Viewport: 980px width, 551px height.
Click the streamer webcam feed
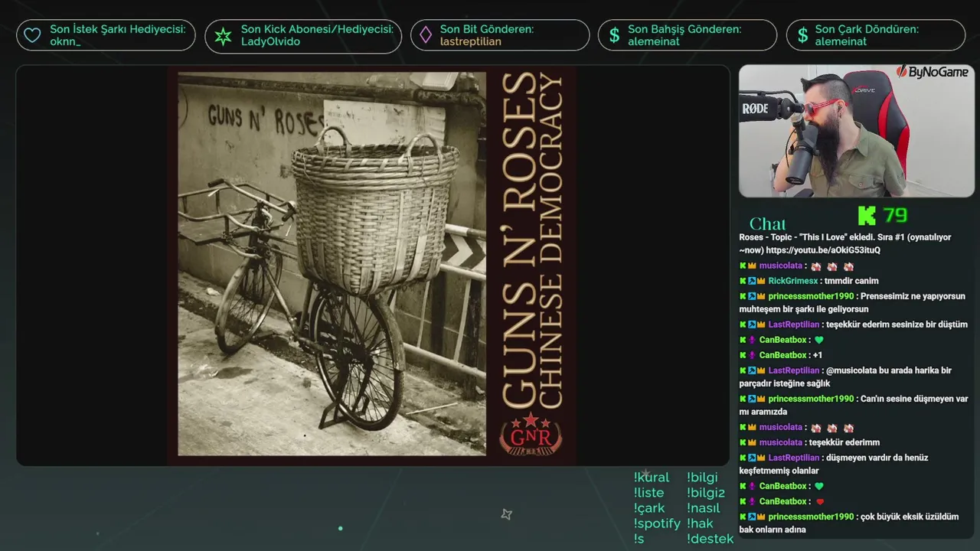(856, 131)
